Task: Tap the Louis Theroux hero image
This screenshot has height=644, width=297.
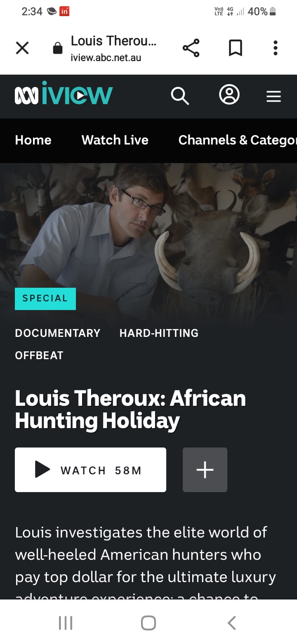Action: pos(148,231)
